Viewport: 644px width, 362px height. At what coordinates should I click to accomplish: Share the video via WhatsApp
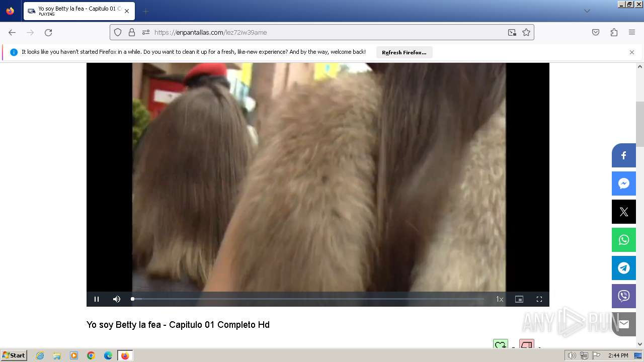click(624, 240)
